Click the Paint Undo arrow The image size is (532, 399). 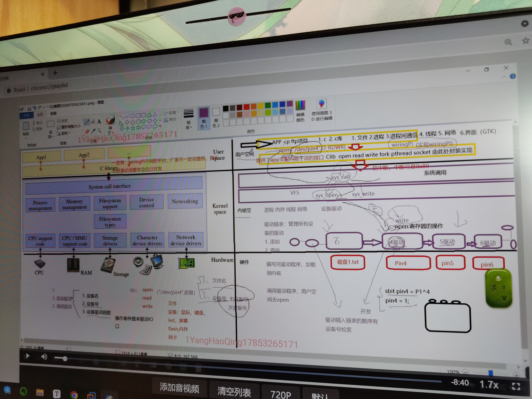click(x=35, y=108)
